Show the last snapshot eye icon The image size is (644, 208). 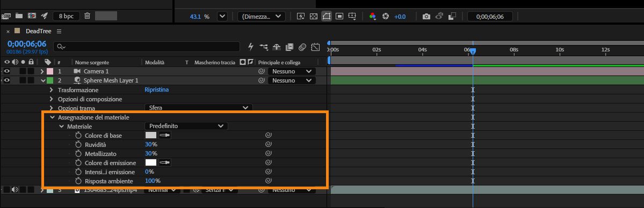coord(439,17)
